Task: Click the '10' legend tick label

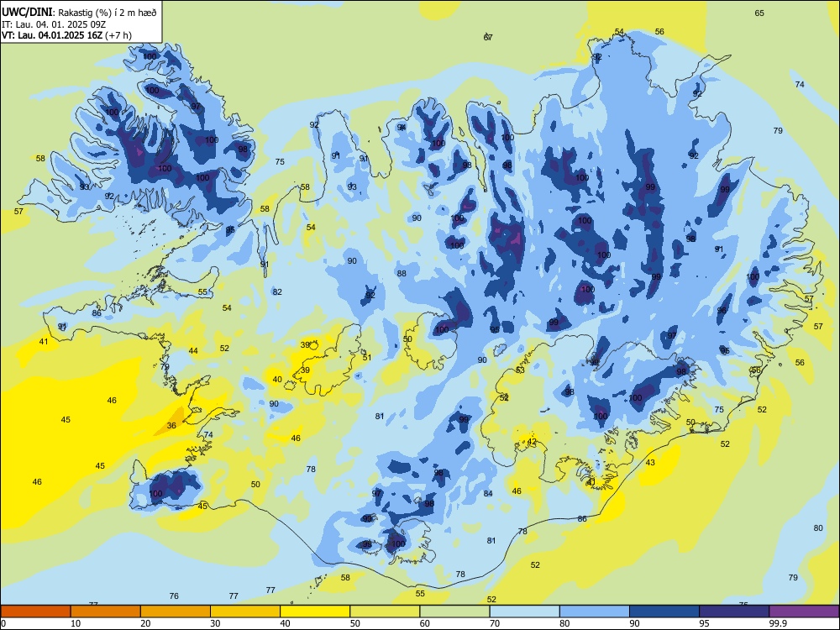Action: click(76, 623)
